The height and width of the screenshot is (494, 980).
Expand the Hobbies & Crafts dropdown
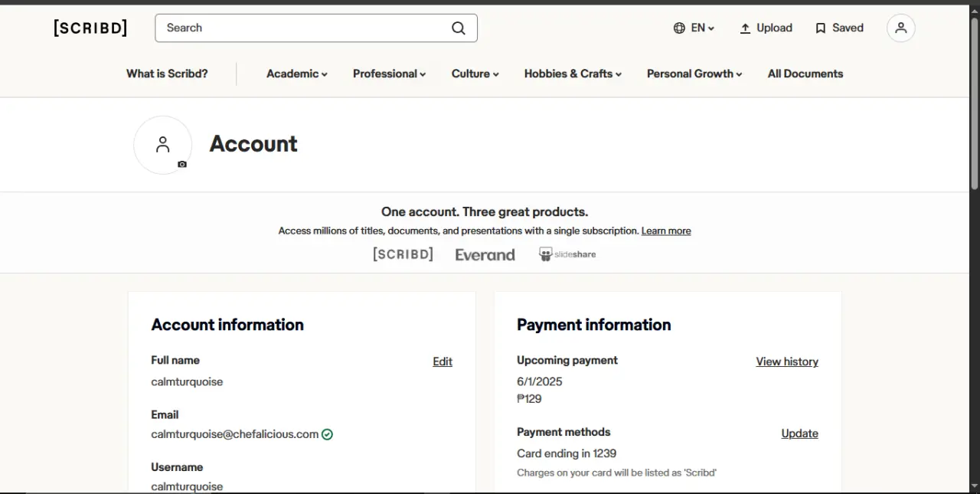point(573,74)
